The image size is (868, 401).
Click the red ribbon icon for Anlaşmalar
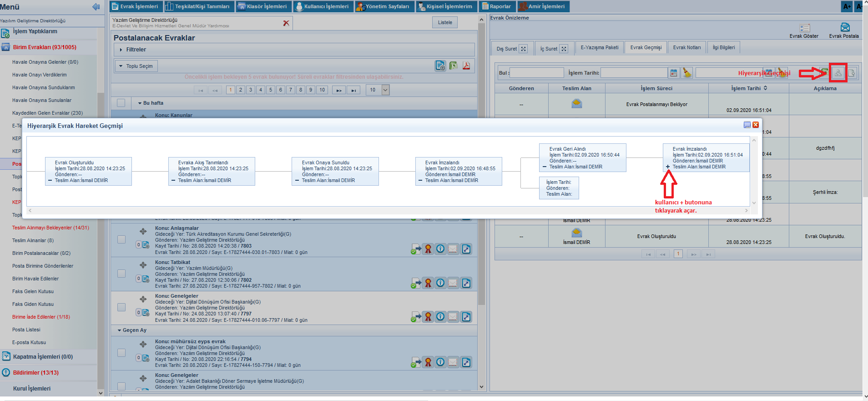tap(428, 249)
